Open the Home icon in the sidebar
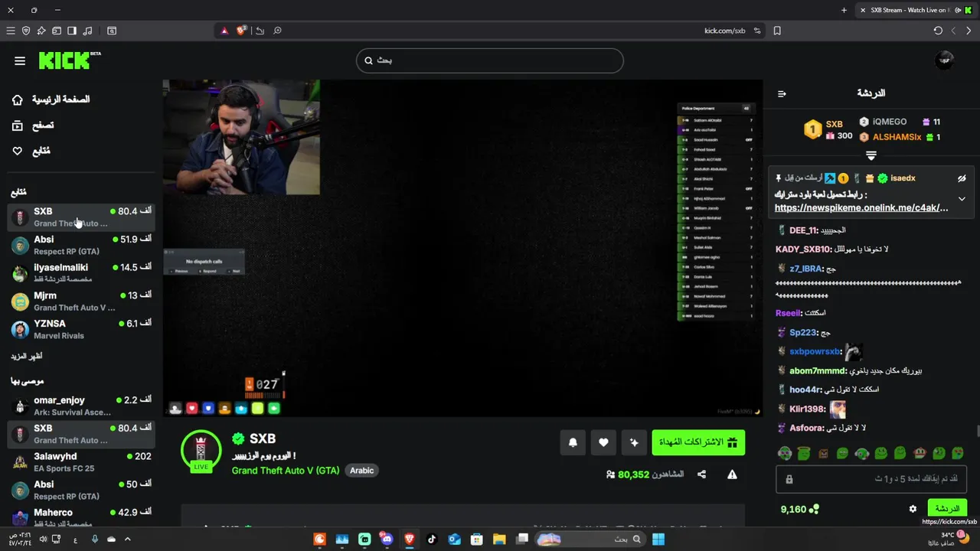The image size is (980, 551). (x=18, y=99)
